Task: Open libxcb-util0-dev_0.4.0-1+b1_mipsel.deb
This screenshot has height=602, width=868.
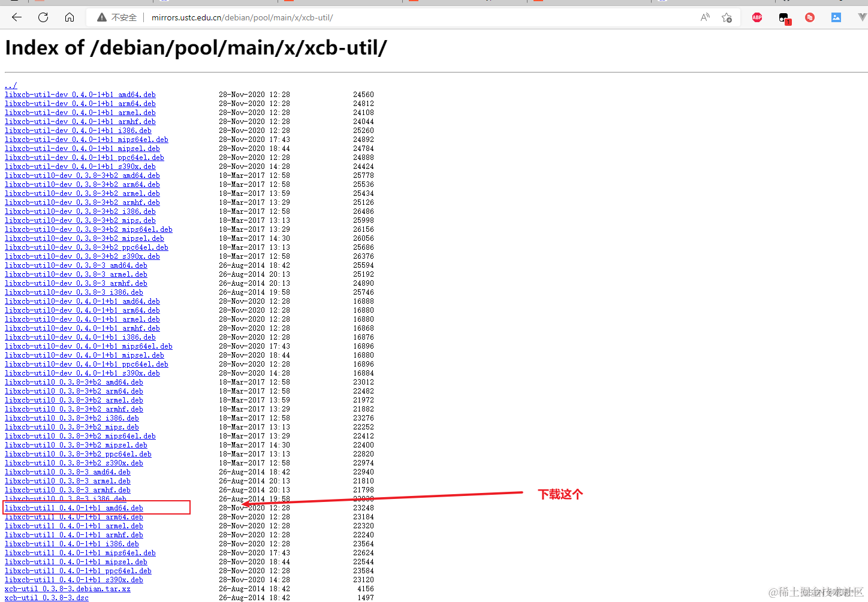Action: click(x=85, y=355)
